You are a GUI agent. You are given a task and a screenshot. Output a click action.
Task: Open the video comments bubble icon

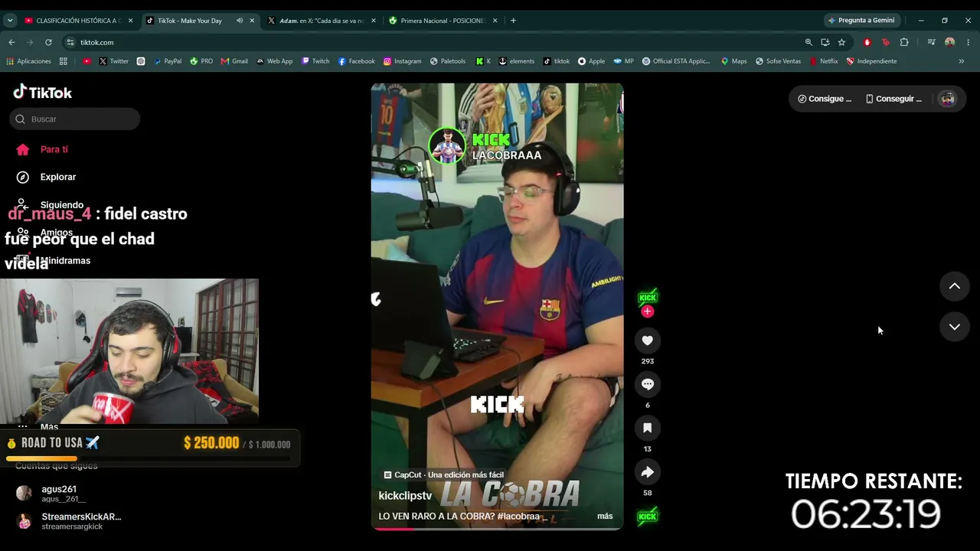tap(647, 384)
